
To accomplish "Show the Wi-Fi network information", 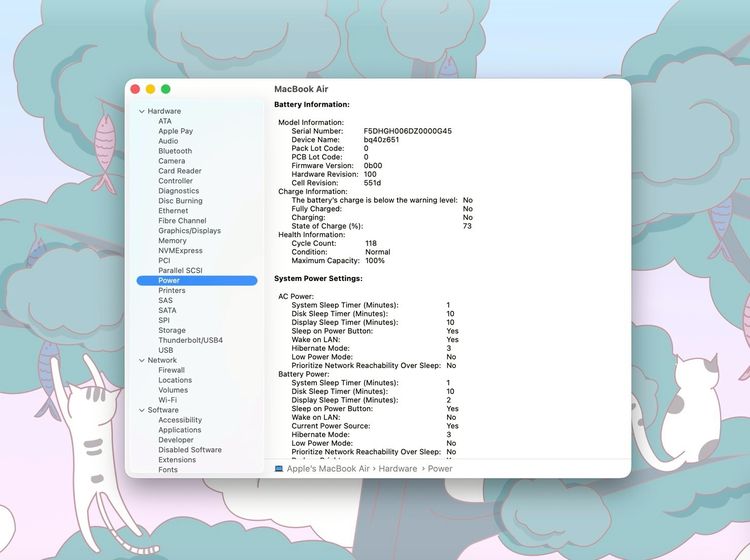I will click(167, 400).
